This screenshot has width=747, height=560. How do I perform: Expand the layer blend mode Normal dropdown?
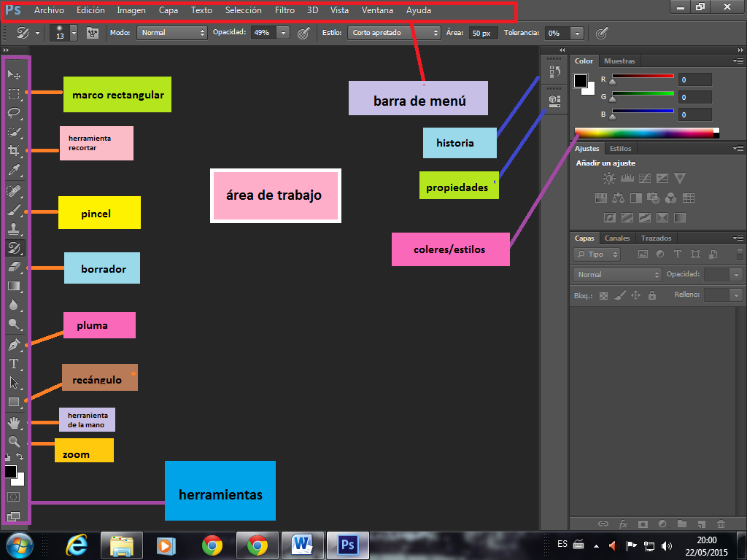pyautogui.click(x=617, y=275)
